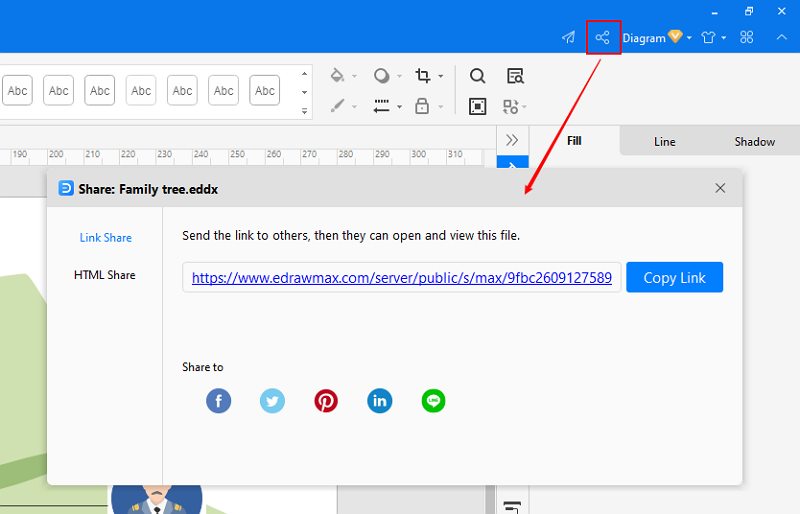Collapse the ribbon with the up chevron
Viewport: 800px width, 514px height.
[x=782, y=37]
